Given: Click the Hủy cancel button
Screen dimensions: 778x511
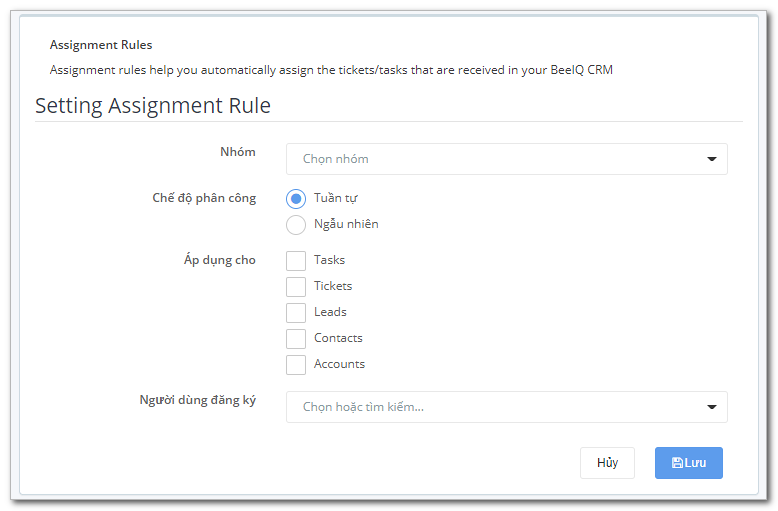Looking at the screenshot, I should click(x=607, y=463).
